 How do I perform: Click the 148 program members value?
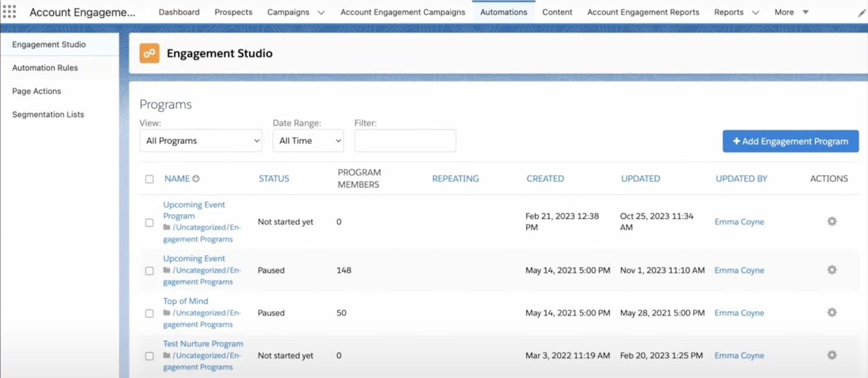(x=344, y=270)
